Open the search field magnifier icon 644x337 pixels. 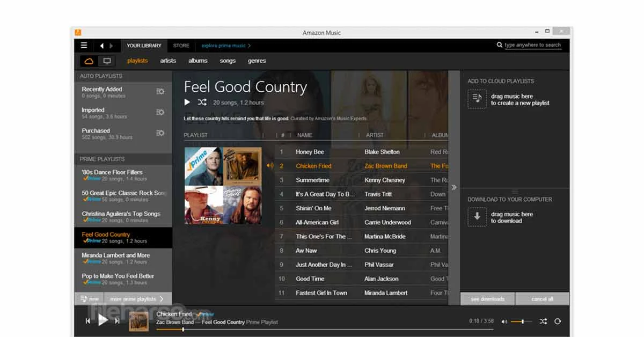point(499,45)
